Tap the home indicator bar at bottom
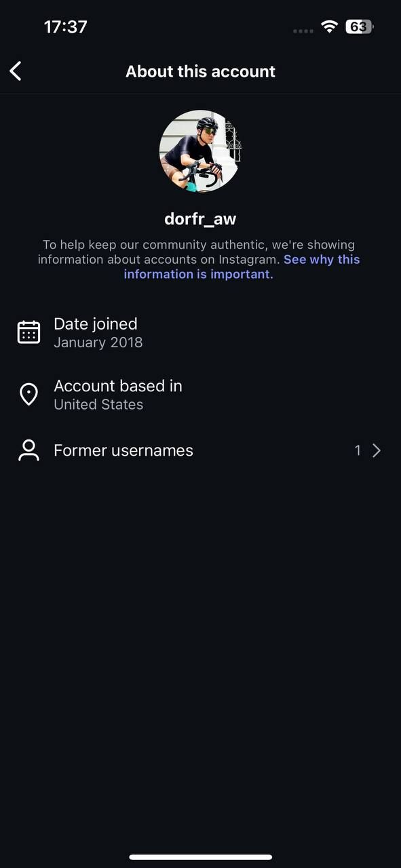Image resolution: width=401 pixels, height=868 pixels. 200,857
